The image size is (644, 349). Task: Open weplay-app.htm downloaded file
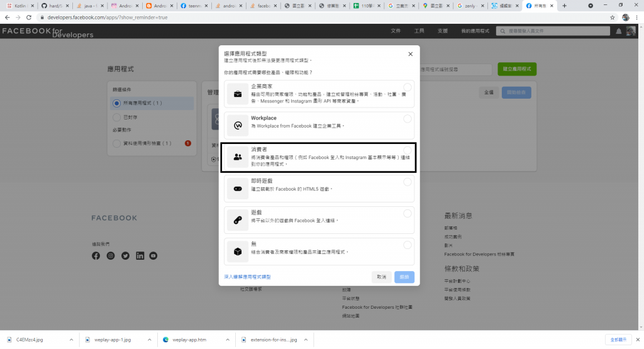189,340
